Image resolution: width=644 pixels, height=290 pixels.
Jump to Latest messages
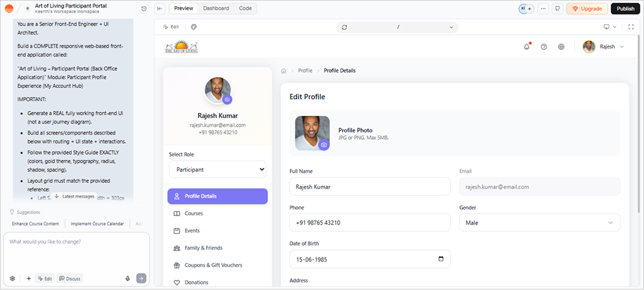click(75, 196)
